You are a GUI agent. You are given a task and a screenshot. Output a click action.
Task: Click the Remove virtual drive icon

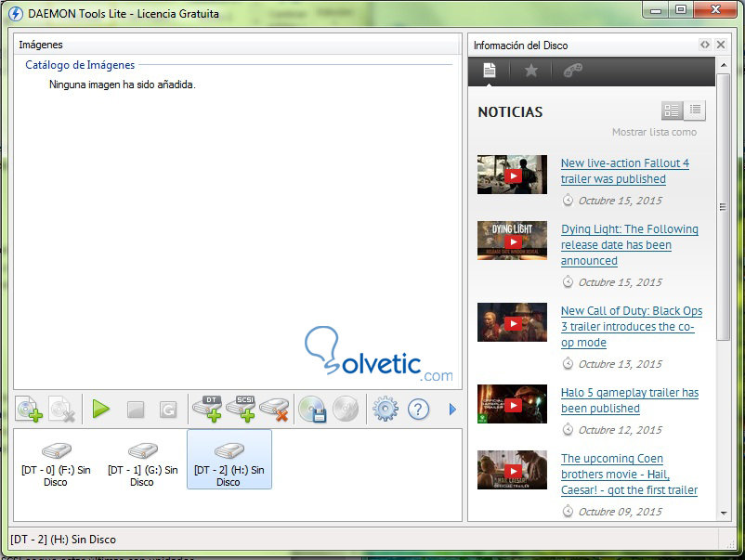(x=274, y=409)
